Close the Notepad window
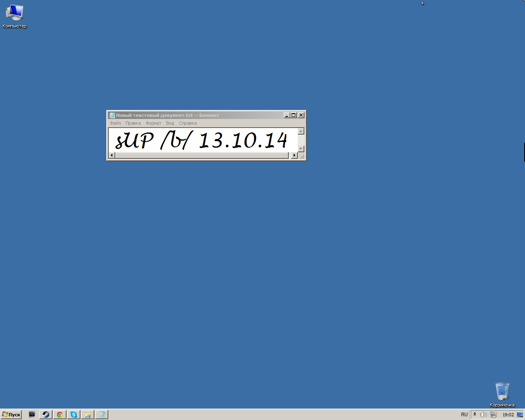 click(301, 115)
